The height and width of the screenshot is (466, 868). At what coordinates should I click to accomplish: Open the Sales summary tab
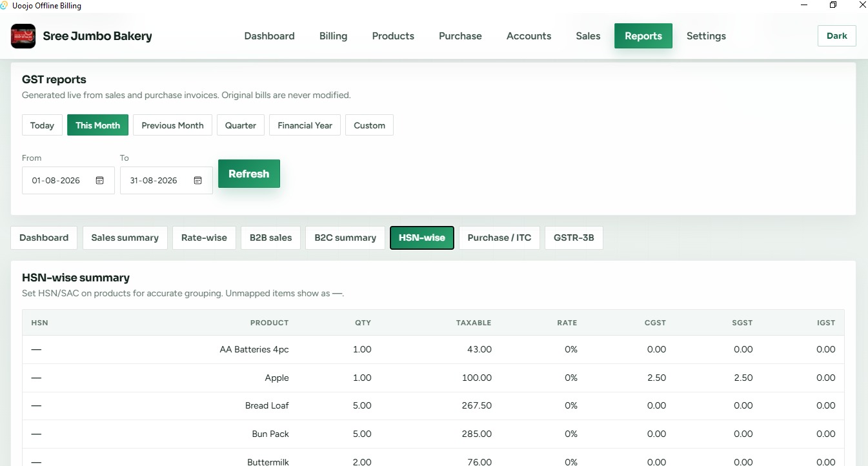[x=125, y=238]
